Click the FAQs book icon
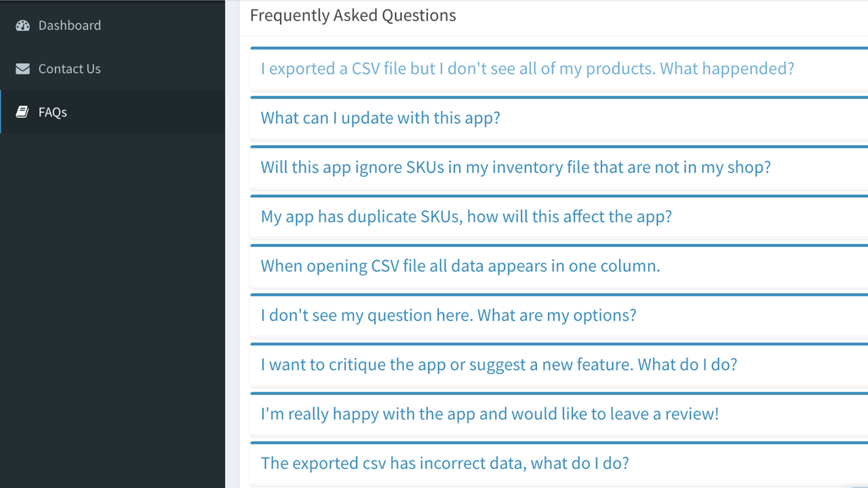Viewport: 868px width, 488px height. click(22, 113)
